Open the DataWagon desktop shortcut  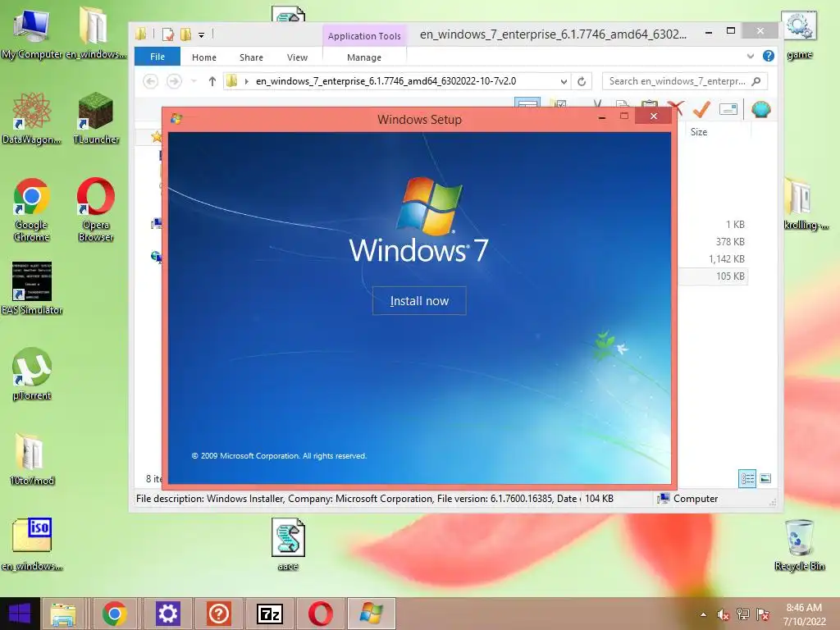click(x=32, y=118)
